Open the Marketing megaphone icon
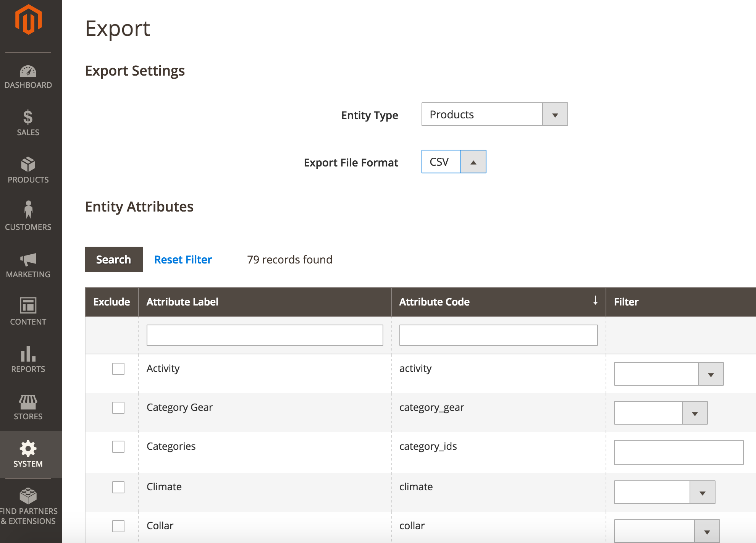The image size is (756, 543). pyautogui.click(x=28, y=260)
